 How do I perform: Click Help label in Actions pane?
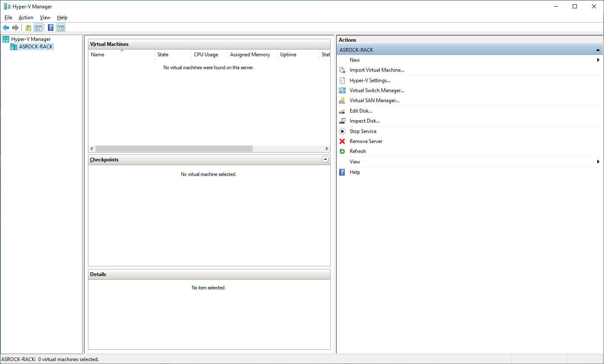click(355, 172)
